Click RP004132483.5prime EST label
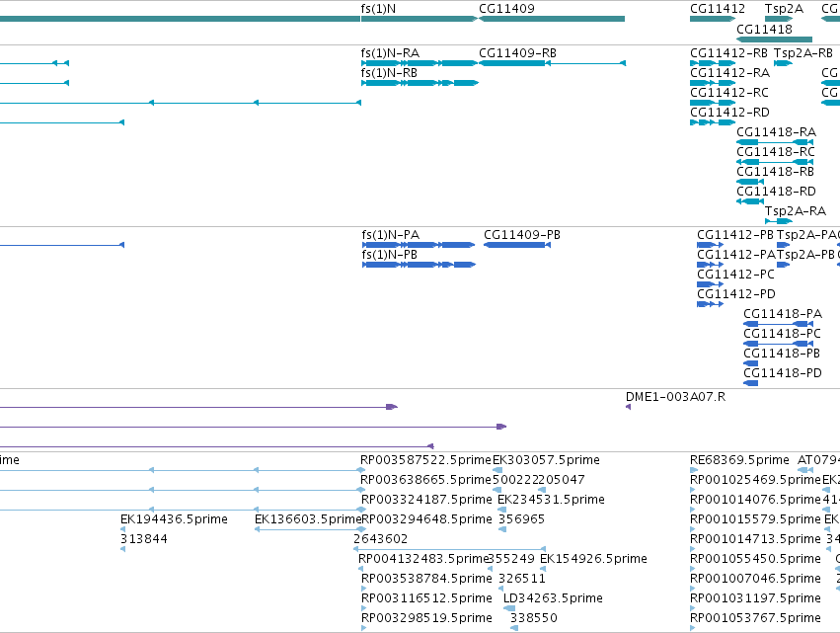The height and width of the screenshot is (633, 840). pos(423,559)
